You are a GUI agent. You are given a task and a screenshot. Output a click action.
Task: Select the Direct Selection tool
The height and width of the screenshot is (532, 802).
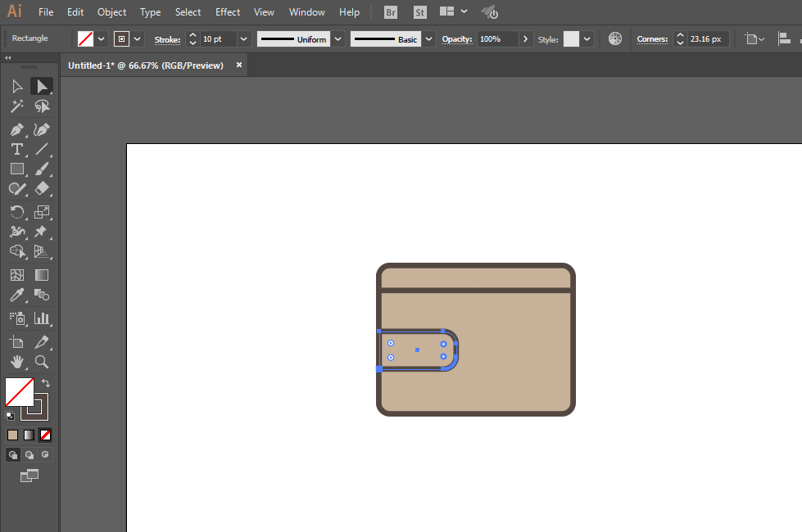click(x=41, y=86)
